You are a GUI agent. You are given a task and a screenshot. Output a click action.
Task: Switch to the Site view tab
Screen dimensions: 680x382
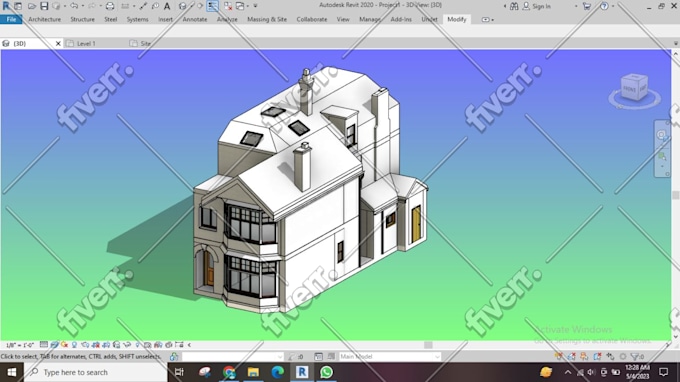(x=145, y=43)
